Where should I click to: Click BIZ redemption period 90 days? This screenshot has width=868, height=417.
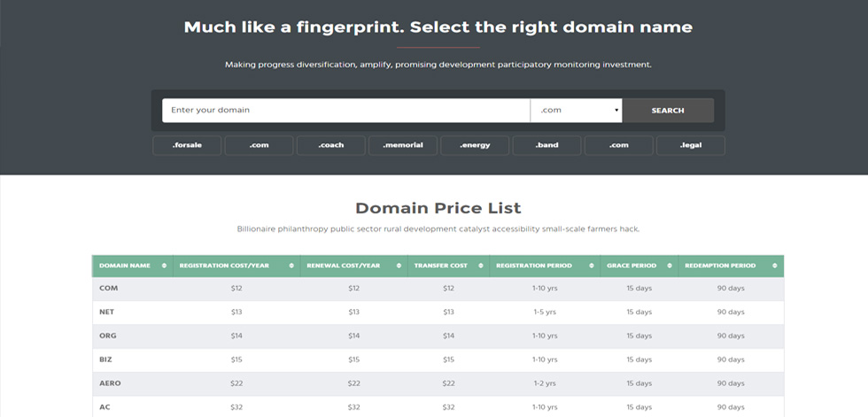point(731,360)
